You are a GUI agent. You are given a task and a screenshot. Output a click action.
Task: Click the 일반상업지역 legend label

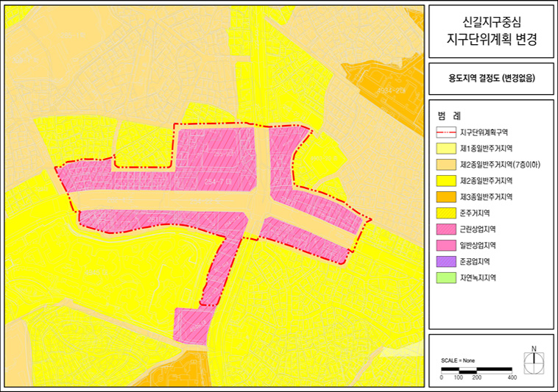click(x=478, y=246)
